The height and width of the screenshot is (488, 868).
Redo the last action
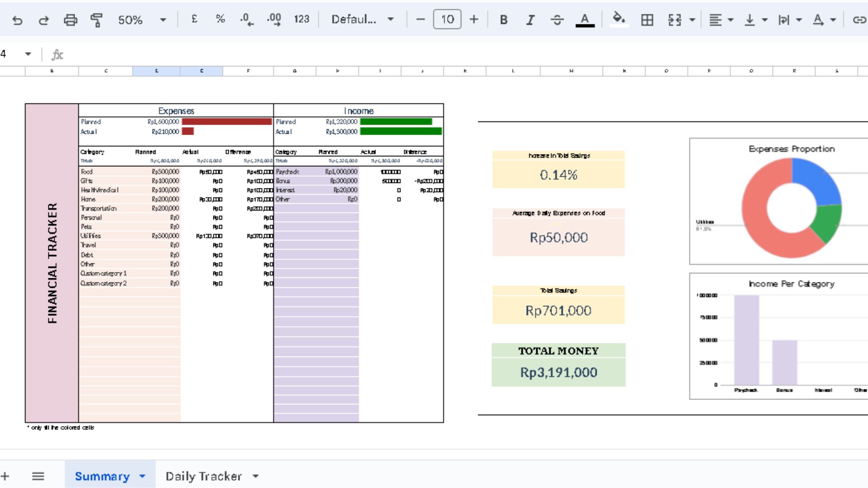pos(44,20)
